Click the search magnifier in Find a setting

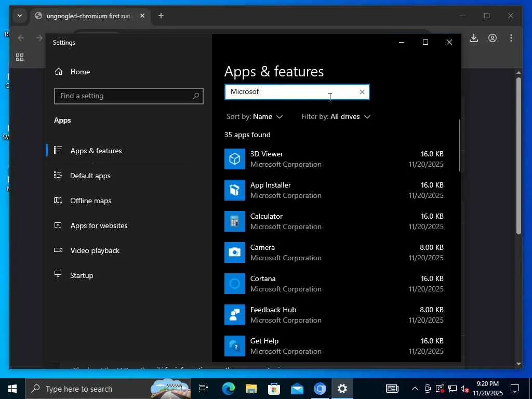click(196, 96)
